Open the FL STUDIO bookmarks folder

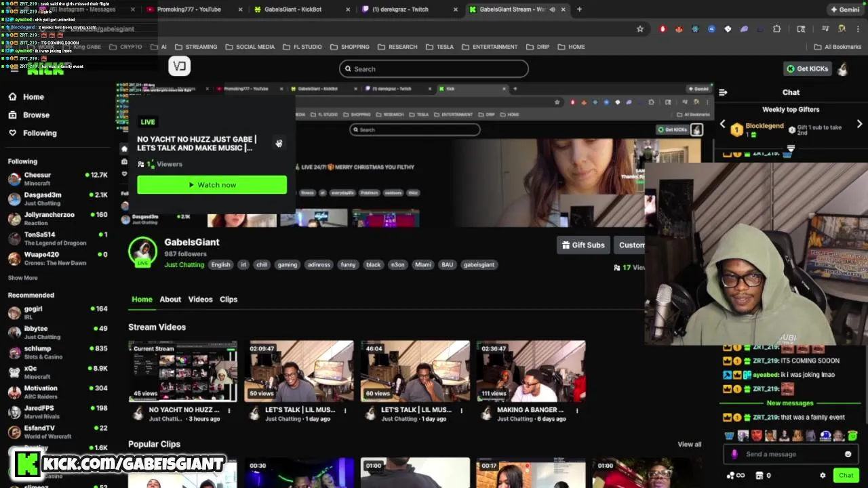click(x=302, y=47)
